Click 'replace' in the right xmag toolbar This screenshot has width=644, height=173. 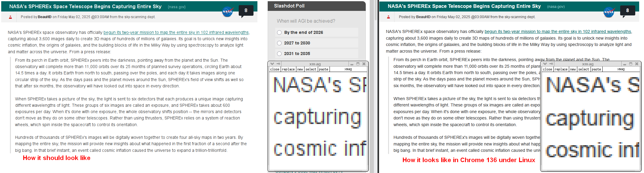(x=561, y=69)
